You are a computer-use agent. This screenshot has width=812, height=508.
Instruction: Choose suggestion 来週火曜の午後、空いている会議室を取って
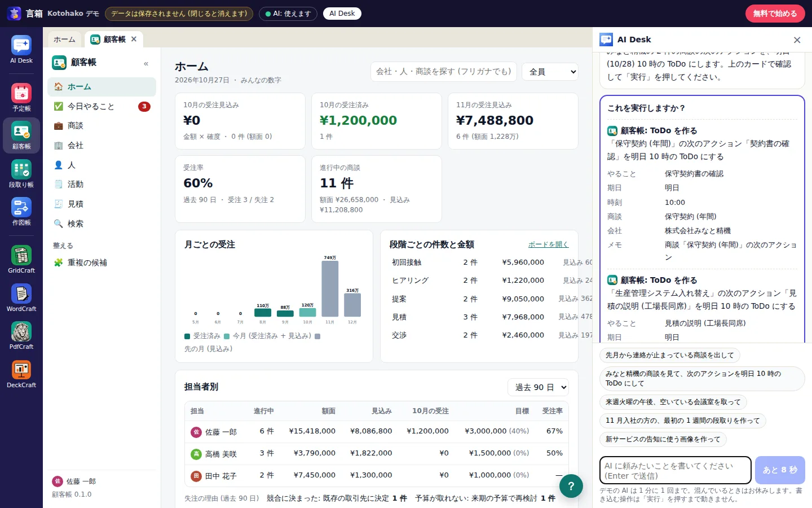tap(673, 402)
